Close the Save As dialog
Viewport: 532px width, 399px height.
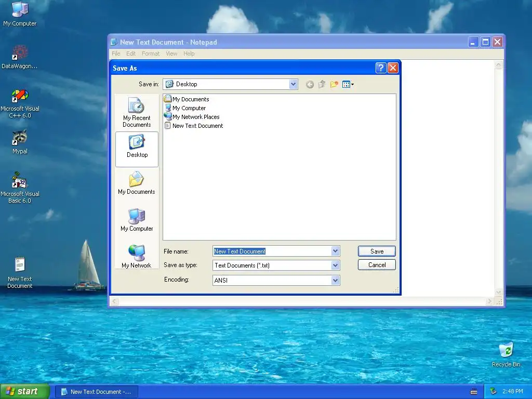393,68
